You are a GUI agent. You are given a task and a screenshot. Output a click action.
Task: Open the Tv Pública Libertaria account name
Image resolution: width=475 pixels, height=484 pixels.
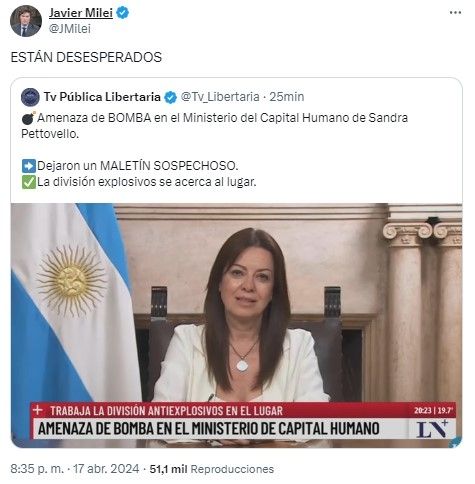pyautogui.click(x=102, y=97)
